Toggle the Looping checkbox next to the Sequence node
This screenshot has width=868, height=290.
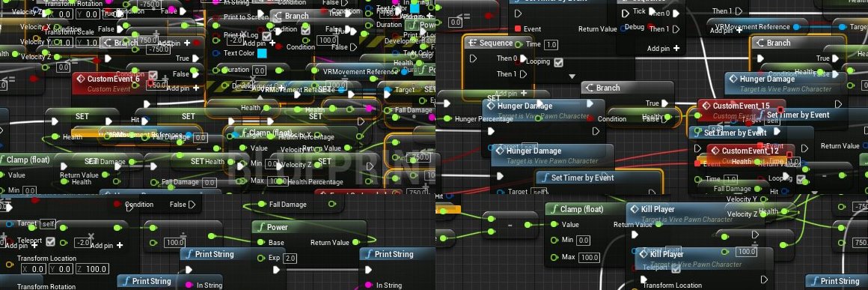tap(558, 62)
